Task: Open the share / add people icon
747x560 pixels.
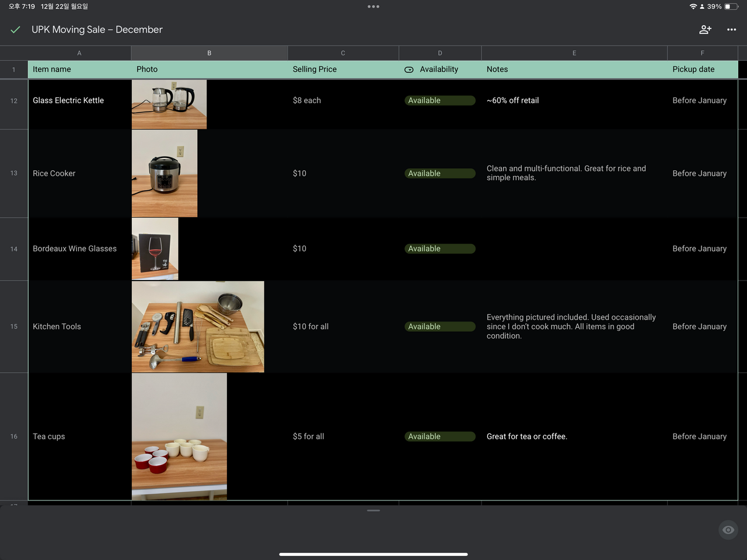Action: click(x=705, y=30)
